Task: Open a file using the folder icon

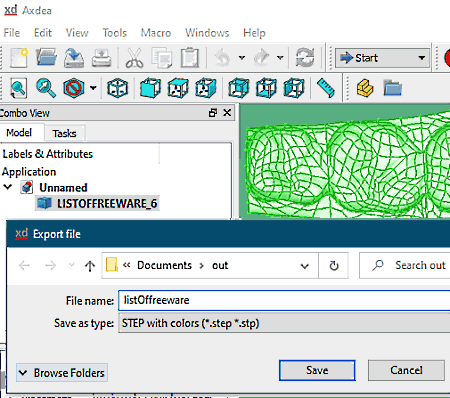Action: pyautogui.click(x=46, y=58)
